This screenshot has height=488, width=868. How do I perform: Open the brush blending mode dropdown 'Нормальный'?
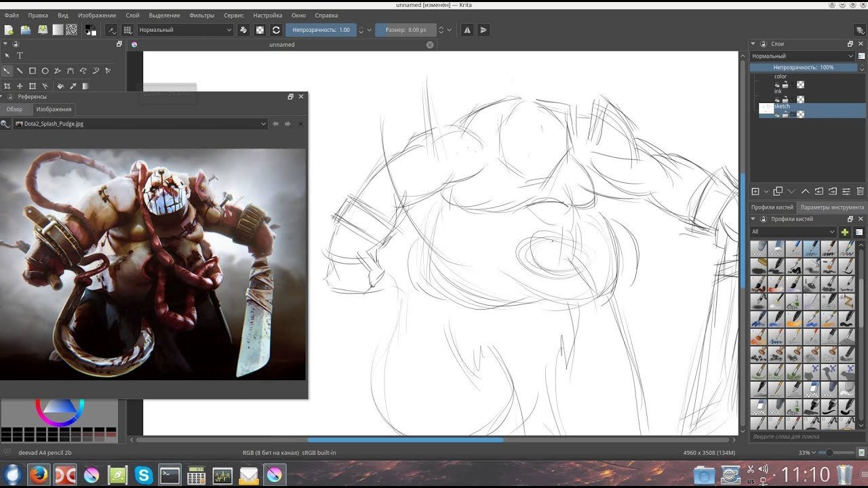point(185,30)
